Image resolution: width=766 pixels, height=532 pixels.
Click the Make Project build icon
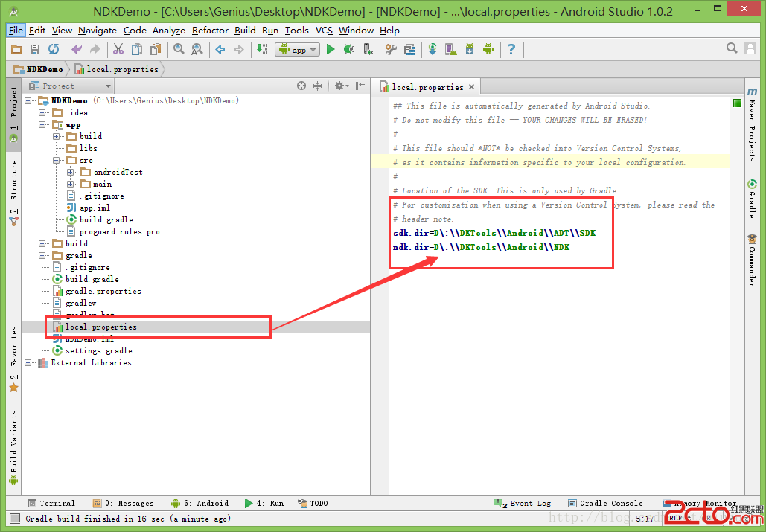tap(262, 49)
